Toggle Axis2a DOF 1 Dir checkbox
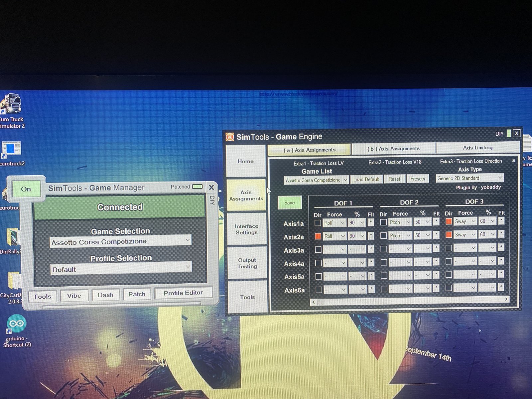Screen dimensions: 532x399 pos(318,236)
